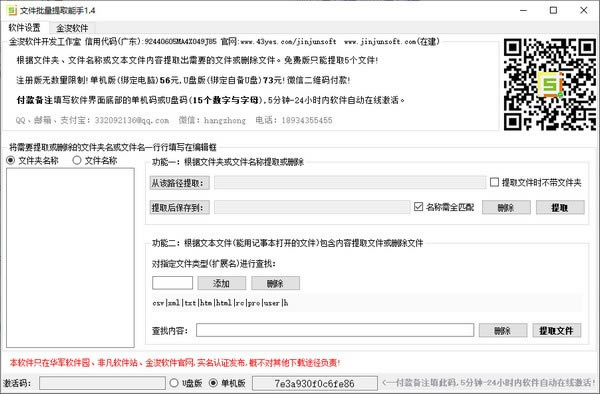The width and height of the screenshot is (600, 394).
Task: Click the file extension input box
Action: tap(173, 283)
